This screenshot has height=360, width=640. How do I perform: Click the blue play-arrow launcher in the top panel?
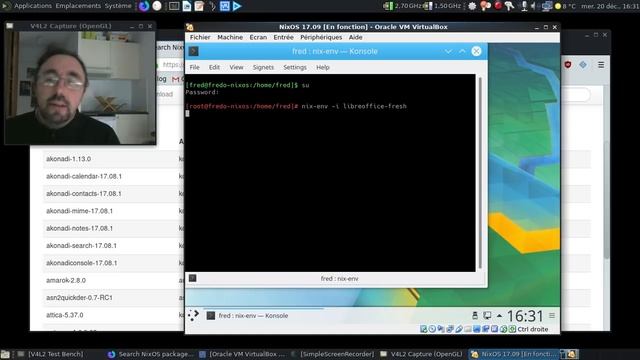click(x=237, y=6)
